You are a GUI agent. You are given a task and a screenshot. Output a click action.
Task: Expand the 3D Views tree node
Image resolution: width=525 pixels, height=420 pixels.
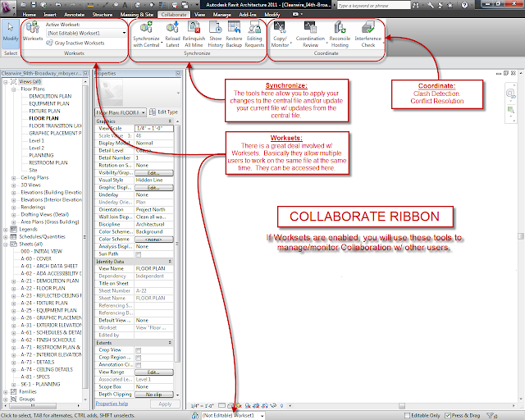[x=14, y=185]
